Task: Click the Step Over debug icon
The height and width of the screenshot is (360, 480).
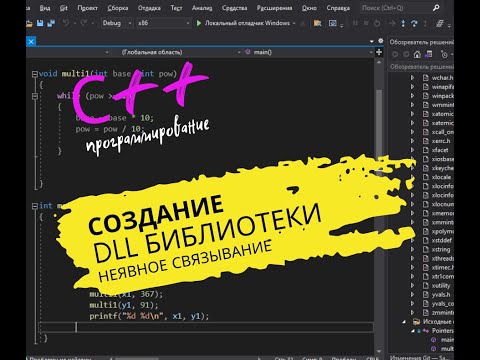Action: (414, 23)
